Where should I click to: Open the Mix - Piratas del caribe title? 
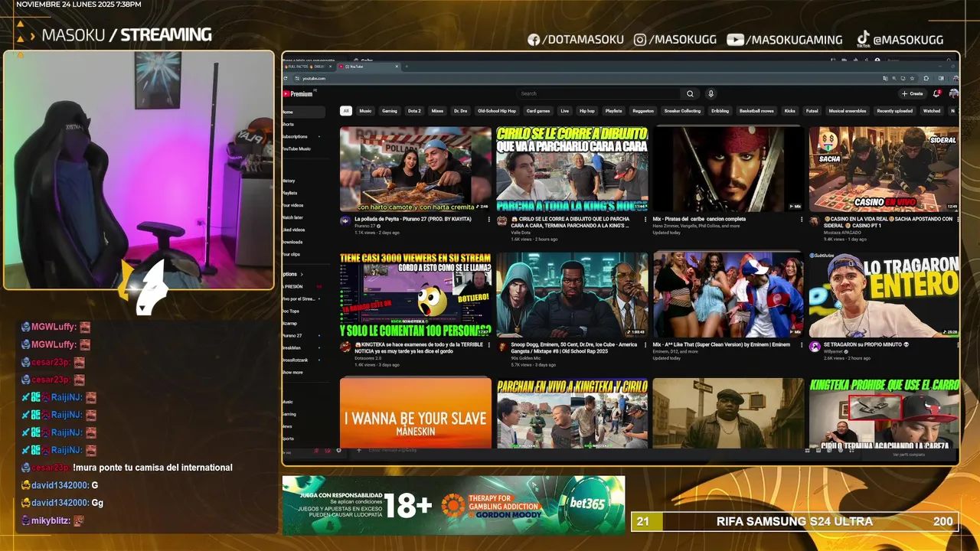pos(699,219)
